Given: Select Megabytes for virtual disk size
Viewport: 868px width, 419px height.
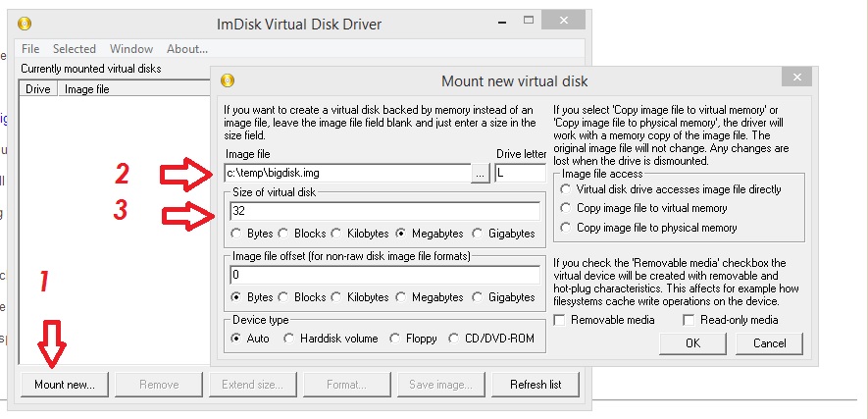Looking at the screenshot, I should click(429, 234).
